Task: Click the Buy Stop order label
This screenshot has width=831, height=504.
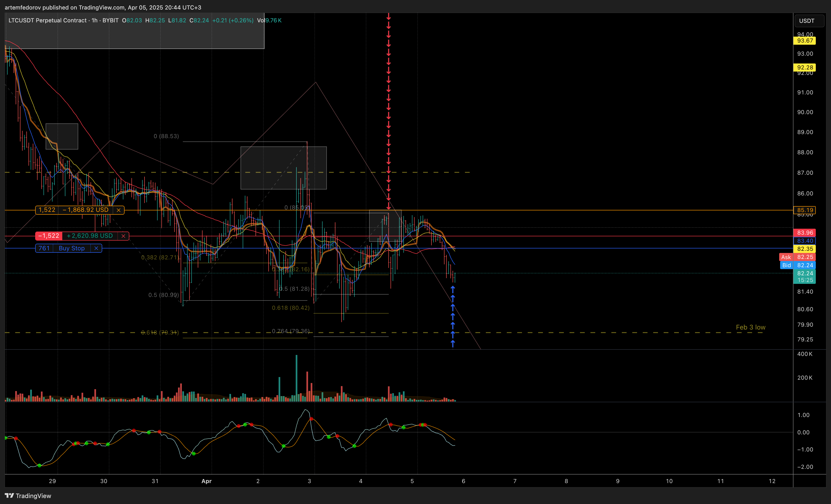Action: tap(72, 248)
